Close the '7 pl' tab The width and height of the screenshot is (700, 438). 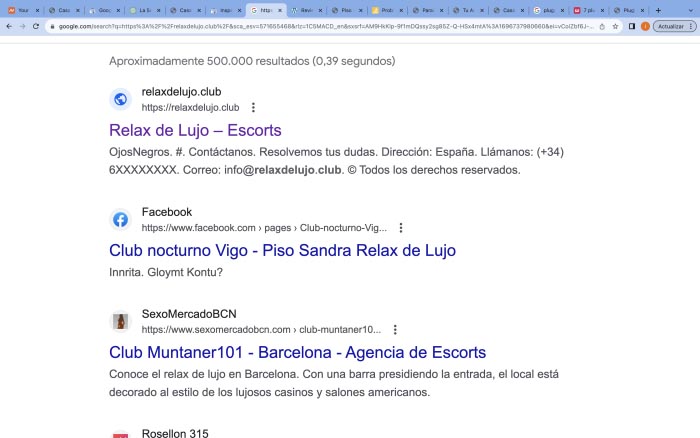602,10
